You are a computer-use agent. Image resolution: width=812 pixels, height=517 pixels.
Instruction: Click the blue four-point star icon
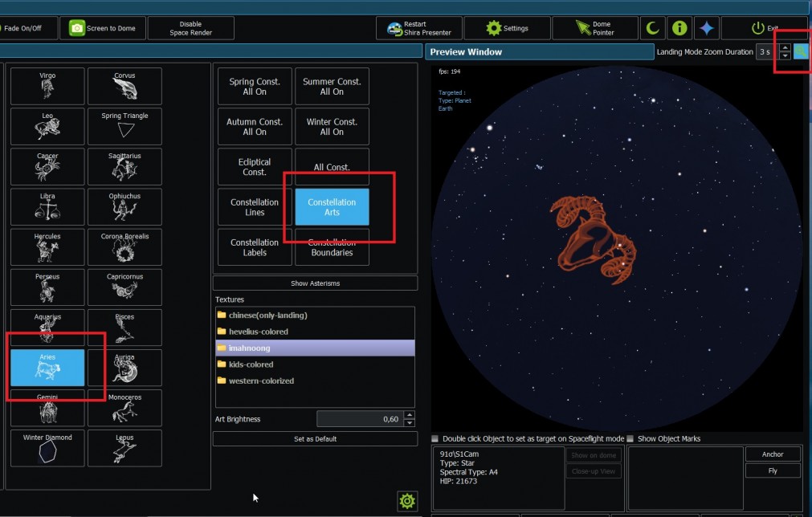click(x=706, y=28)
